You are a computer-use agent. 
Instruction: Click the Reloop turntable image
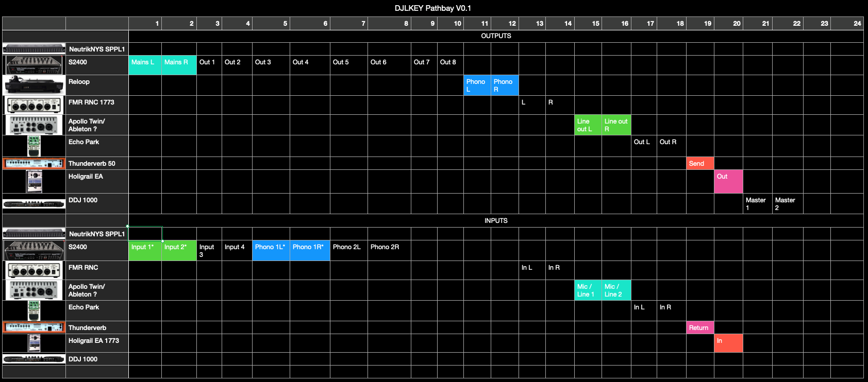click(34, 85)
